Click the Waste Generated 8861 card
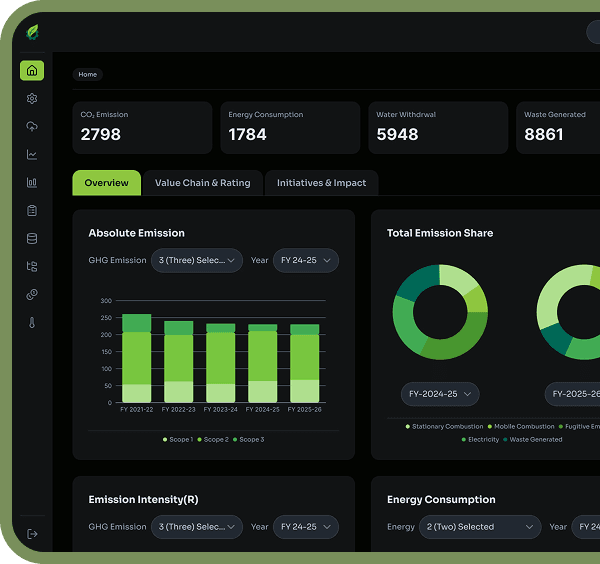 click(x=558, y=128)
